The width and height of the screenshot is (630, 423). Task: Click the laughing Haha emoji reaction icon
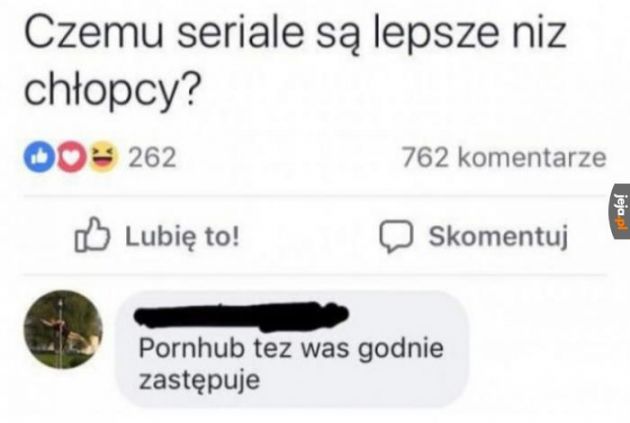click(x=104, y=157)
